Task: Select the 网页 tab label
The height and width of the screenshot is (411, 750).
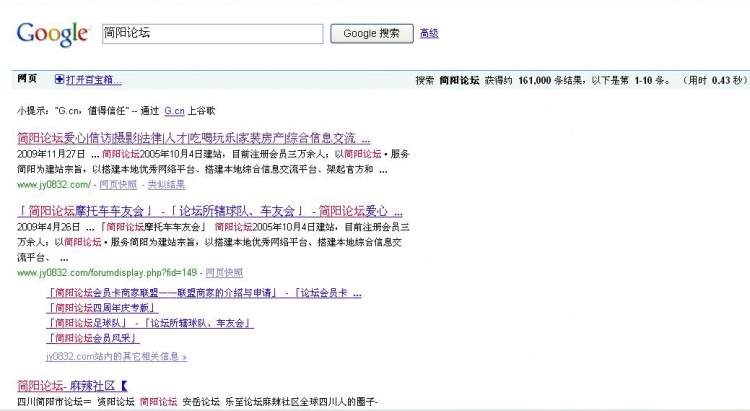Action: (x=27, y=79)
